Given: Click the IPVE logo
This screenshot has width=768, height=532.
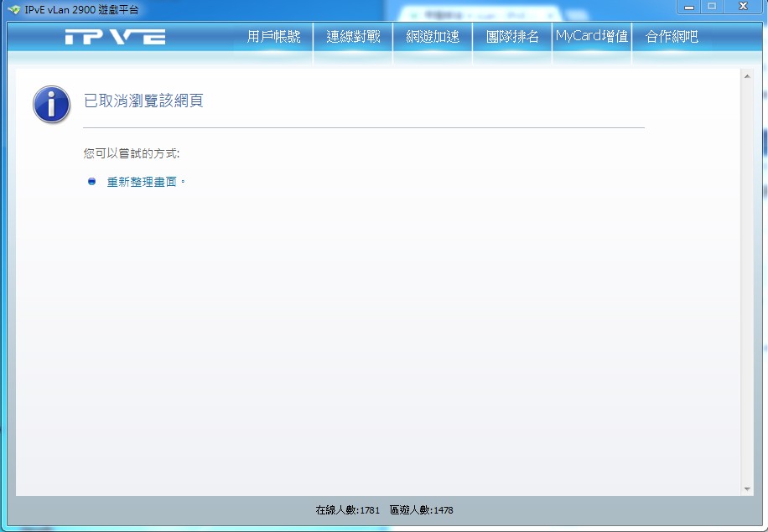Looking at the screenshot, I should tap(115, 37).
